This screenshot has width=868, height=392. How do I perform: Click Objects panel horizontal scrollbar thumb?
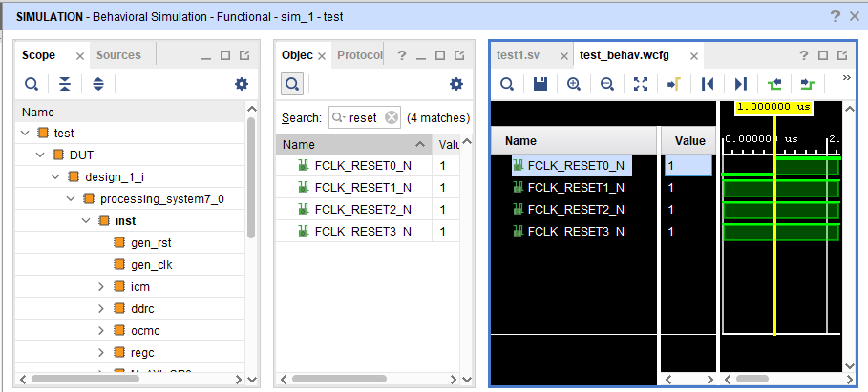(x=339, y=380)
